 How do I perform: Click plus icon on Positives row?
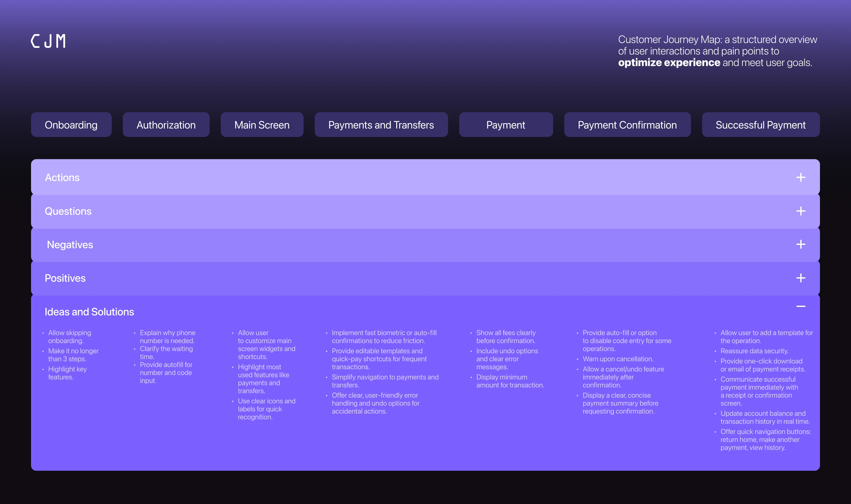tap(800, 278)
